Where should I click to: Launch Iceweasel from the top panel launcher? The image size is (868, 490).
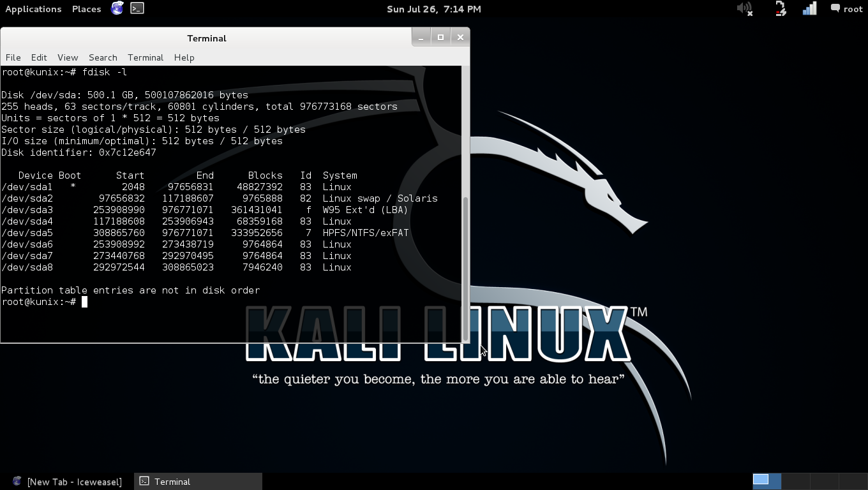pos(117,9)
